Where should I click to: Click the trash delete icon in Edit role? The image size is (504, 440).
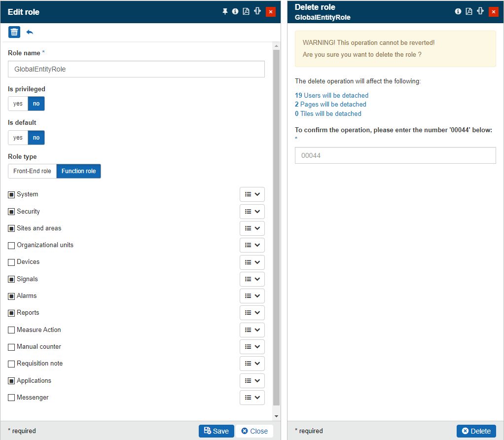[14, 33]
